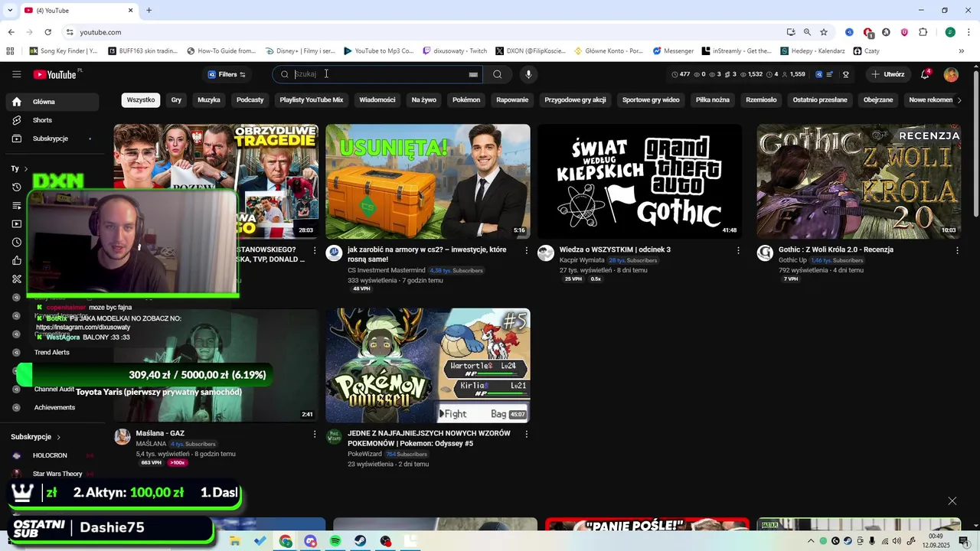Select the Podcasty category chip
The image size is (980, 551).
coord(250,100)
